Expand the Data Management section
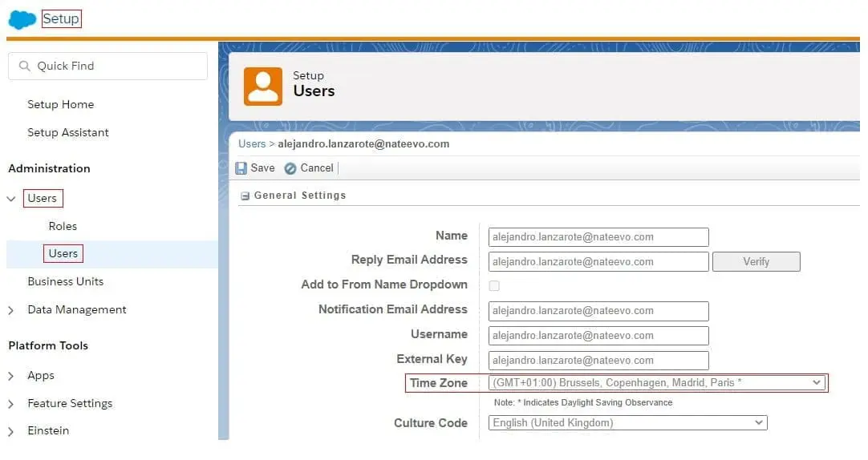Viewport: 868px width, 460px height. 11,310
